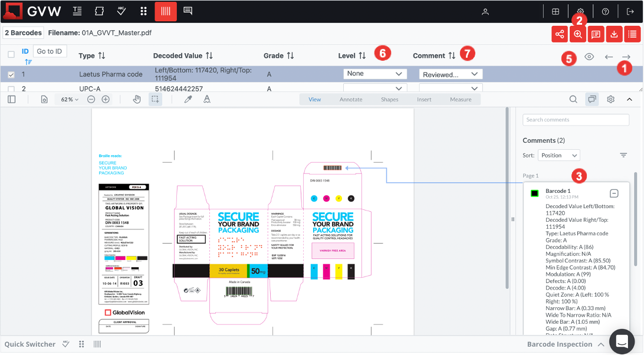644x355 pixels.
Task: Click the download report icon
Action: 615,34
